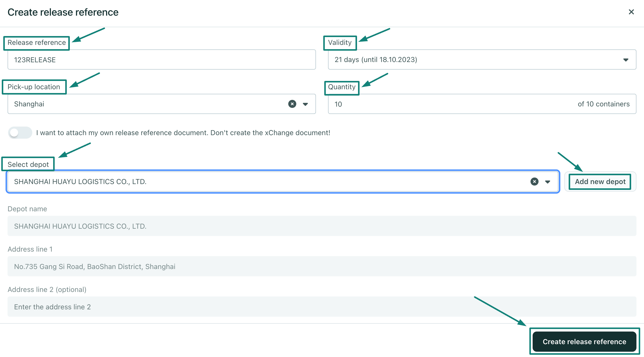
Task: Click the 'of 10 containers' text
Action: point(603,104)
